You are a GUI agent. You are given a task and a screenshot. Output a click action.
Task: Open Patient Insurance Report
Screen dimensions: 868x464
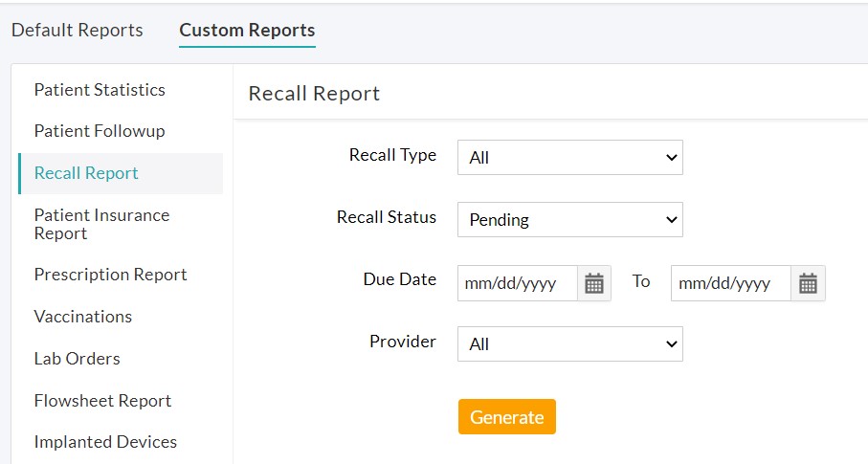[x=101, y=224]
